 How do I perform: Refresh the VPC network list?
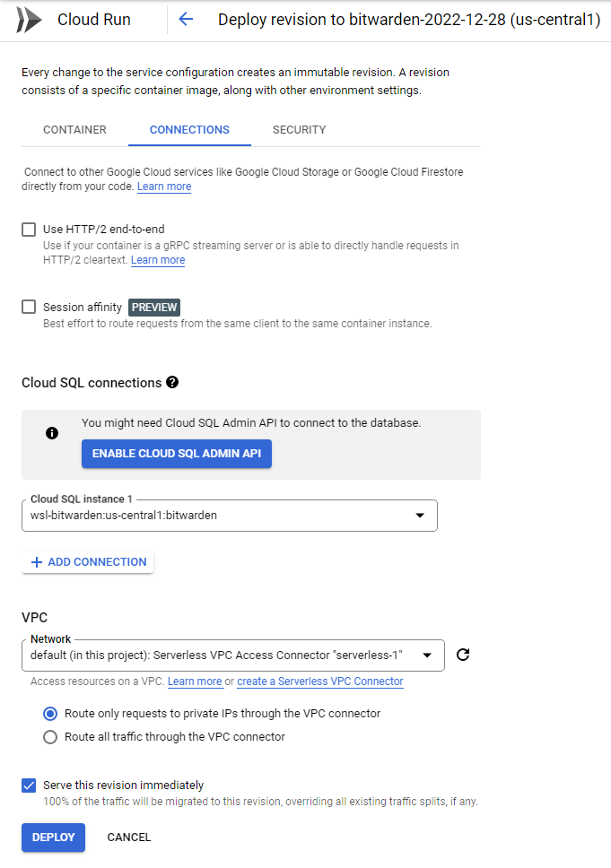[x=463, y=655]
